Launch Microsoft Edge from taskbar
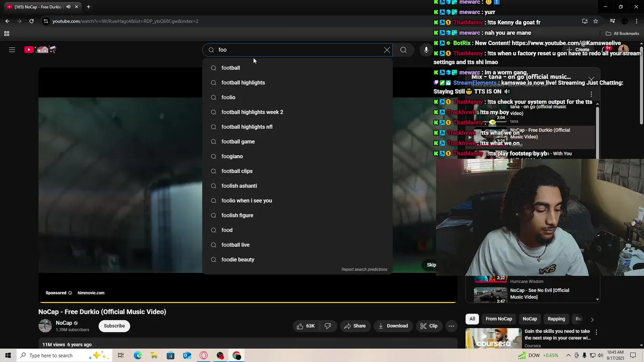 click(137, 355)
